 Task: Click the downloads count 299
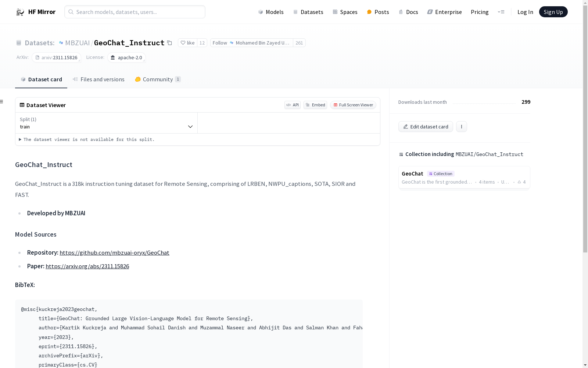click(x=526, y=102)
